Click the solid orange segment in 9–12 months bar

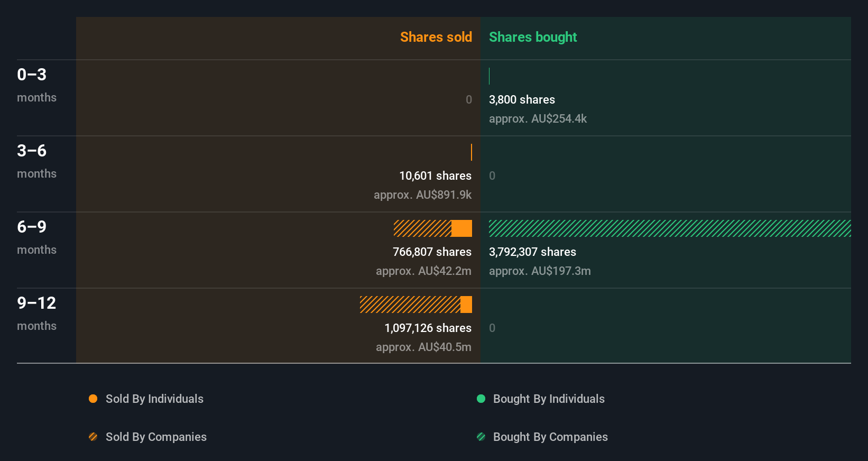coord(466,305)
